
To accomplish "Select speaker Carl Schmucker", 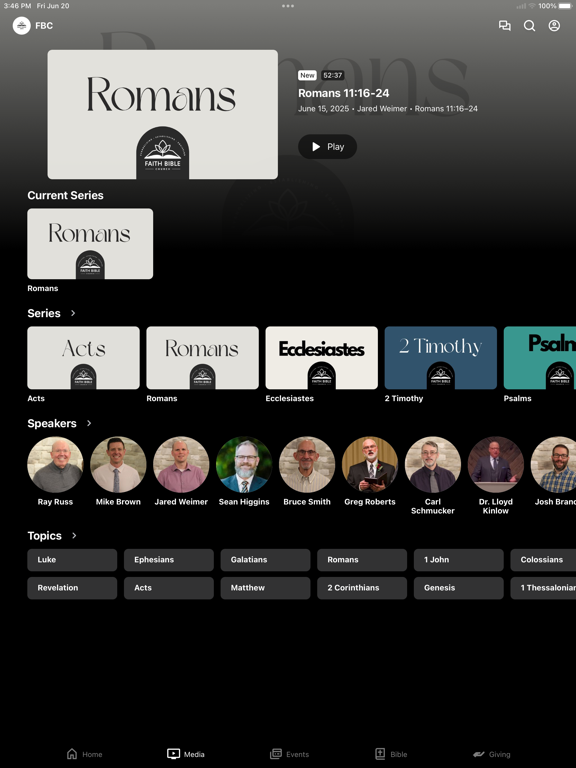I will click(x=433, y=464).
